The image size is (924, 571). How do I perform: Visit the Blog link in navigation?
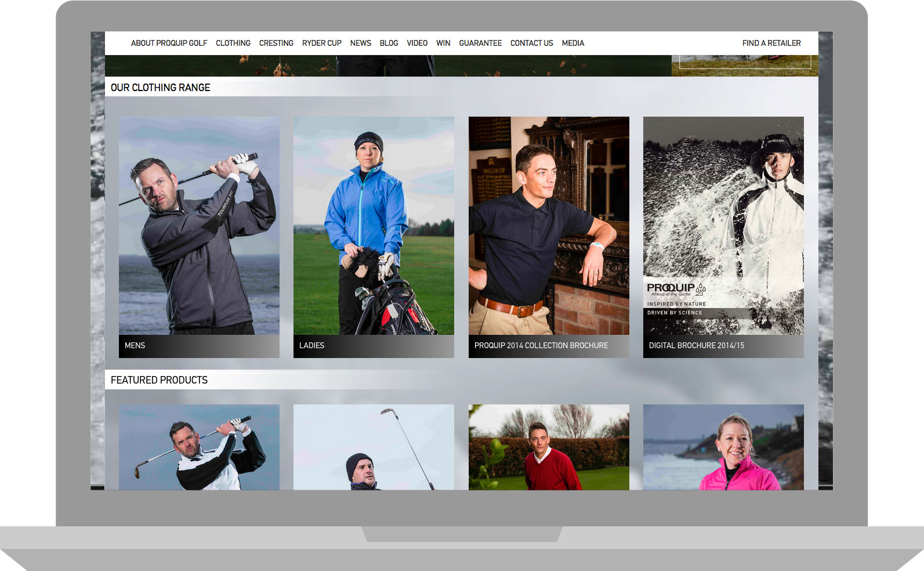389,43
